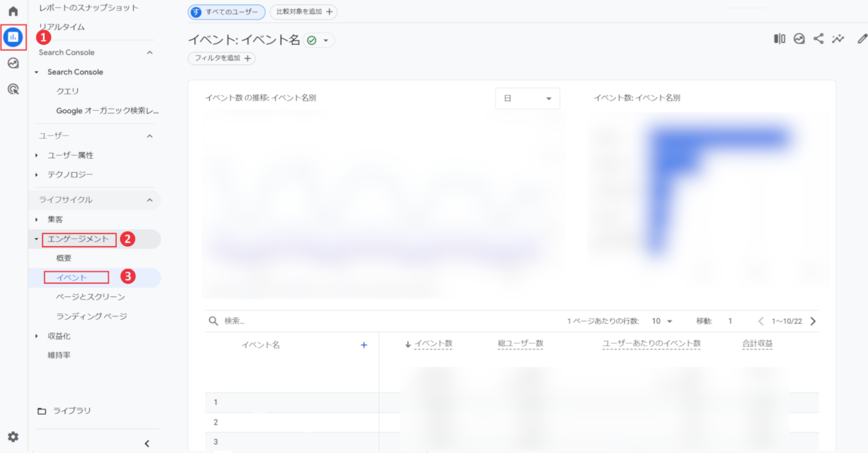Expand the 収益化 tree item
Screen dimensions: 868x453
pyautogui.click(x=36, y=336)
